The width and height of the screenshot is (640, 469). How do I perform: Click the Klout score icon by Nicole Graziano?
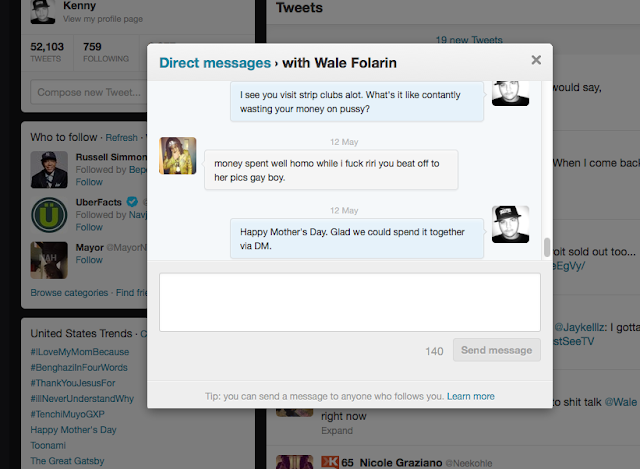click(330, 462)
